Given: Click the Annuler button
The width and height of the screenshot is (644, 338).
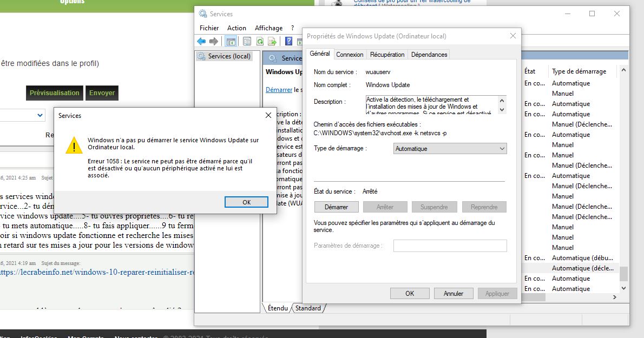Looking at the screenshot, I should tap(454, 294).
